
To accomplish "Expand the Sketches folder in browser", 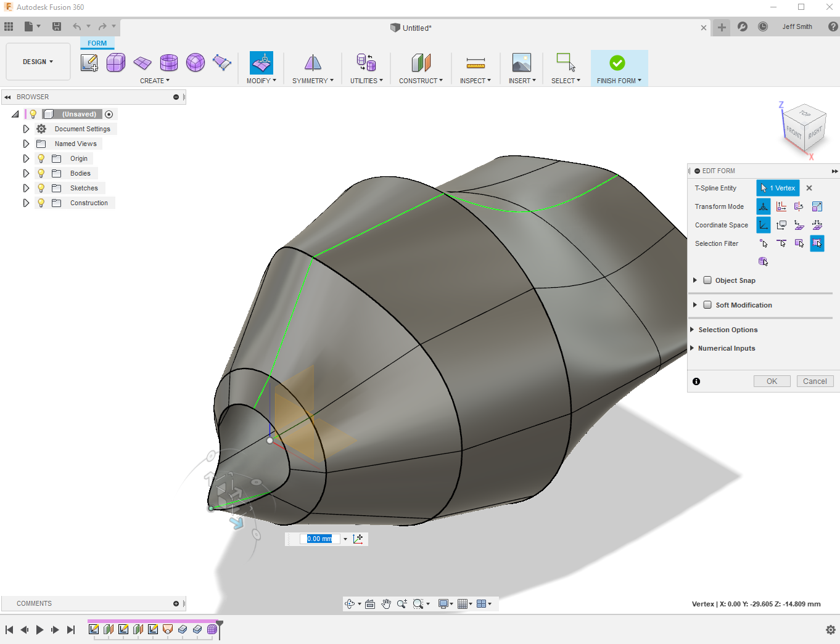I will click(x=26, y=188).
